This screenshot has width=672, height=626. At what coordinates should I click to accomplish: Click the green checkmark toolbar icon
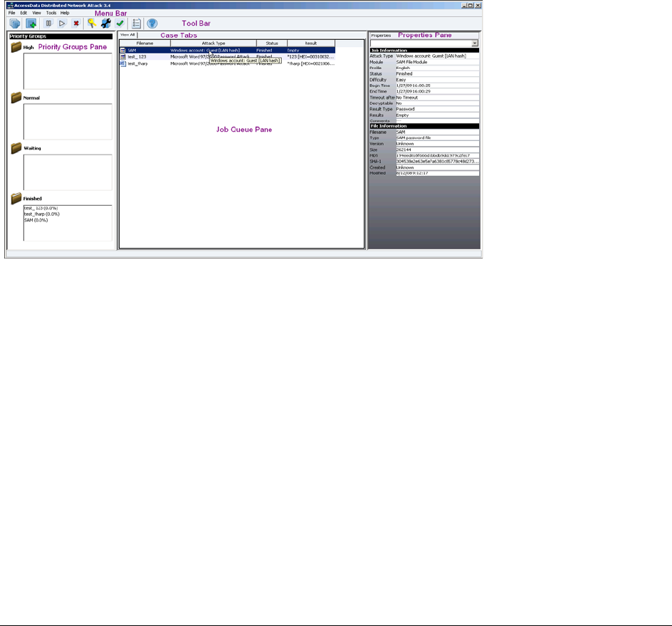tap(120, 24)
